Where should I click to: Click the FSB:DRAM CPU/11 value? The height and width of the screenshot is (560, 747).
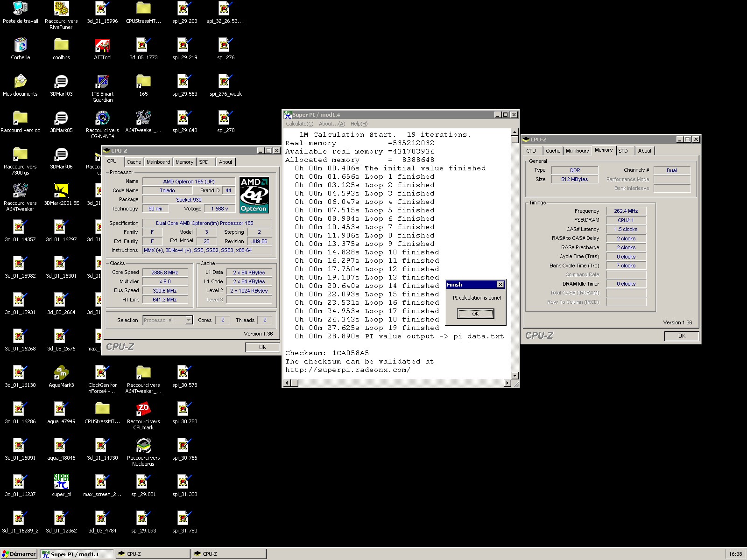[x=626, y=220]
